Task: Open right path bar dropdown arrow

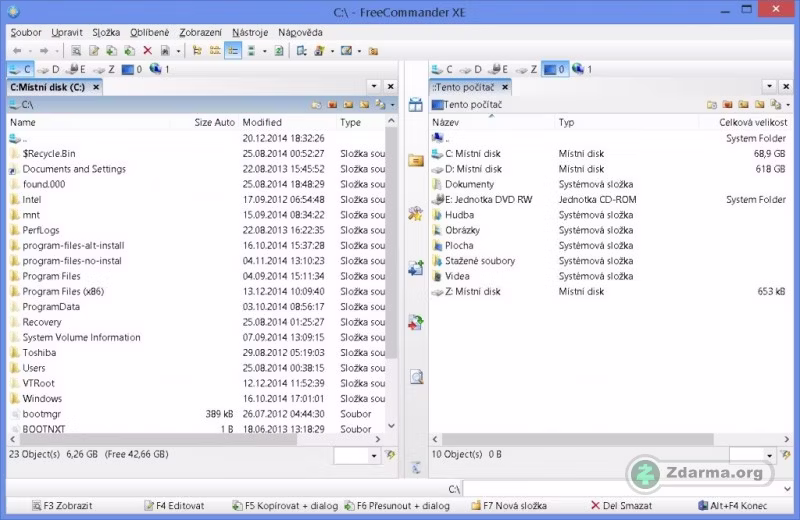Action: point(788,105)
